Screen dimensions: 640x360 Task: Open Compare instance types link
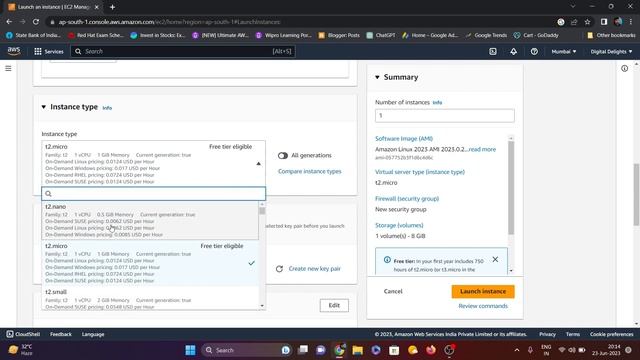[310, 171]
